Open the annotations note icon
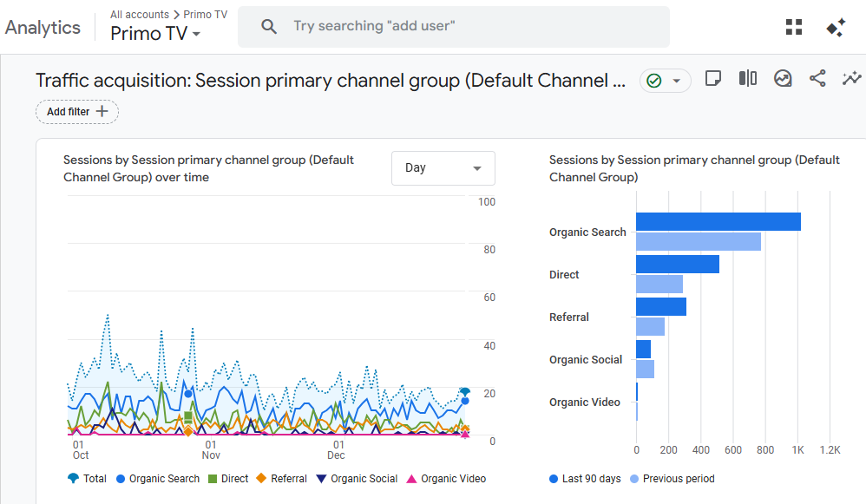Image resolution: width=866 pixels, height=504 pixels. [x=712, y=79]
